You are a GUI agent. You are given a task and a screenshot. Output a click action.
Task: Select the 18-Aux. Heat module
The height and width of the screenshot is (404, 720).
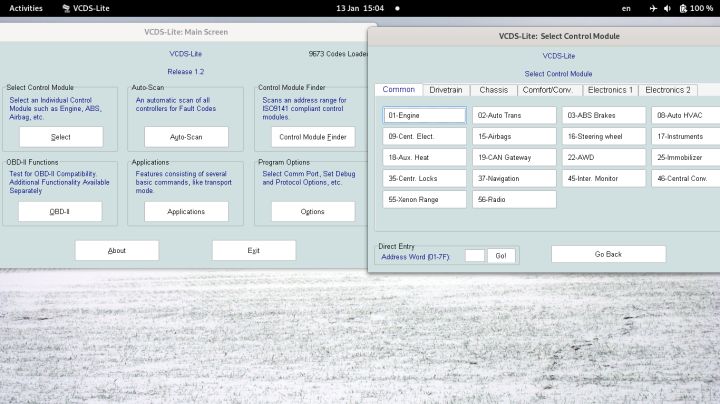[424, 157]
